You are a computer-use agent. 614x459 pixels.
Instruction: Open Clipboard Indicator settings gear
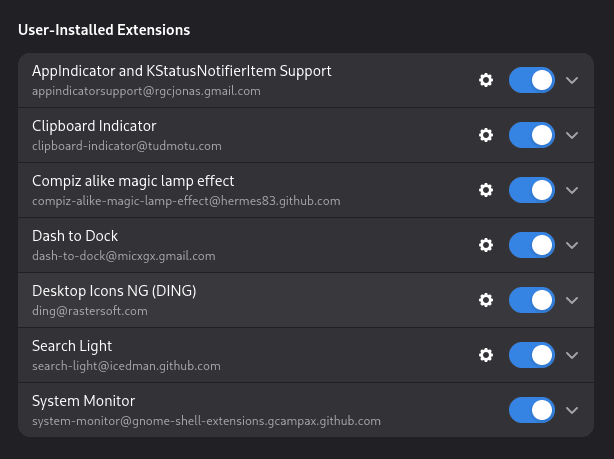[486, 135]
